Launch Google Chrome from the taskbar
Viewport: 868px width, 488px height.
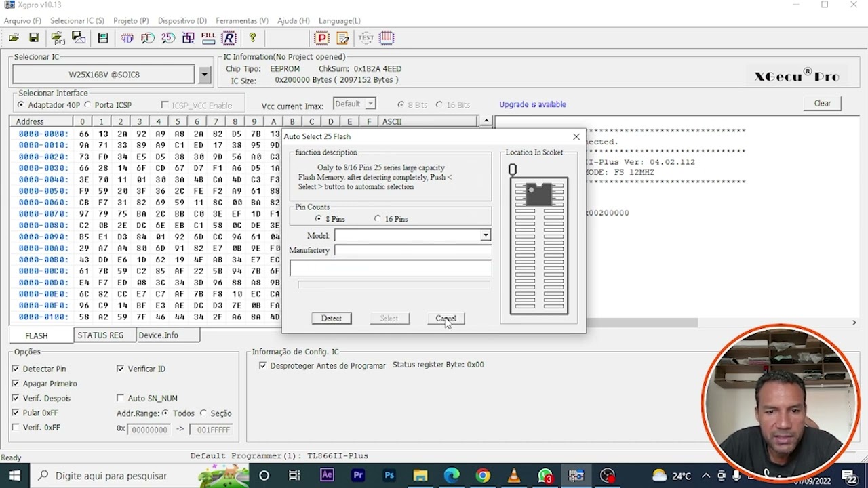pos(483,475)
